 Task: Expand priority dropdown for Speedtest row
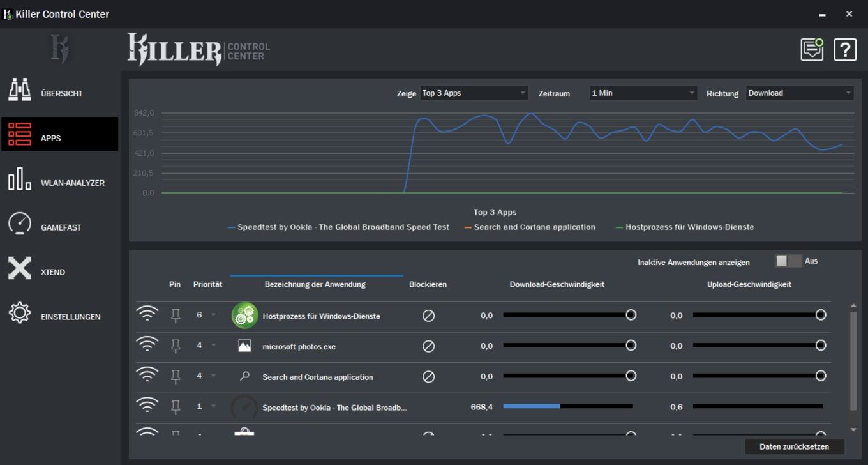click(x=214, y=406)
